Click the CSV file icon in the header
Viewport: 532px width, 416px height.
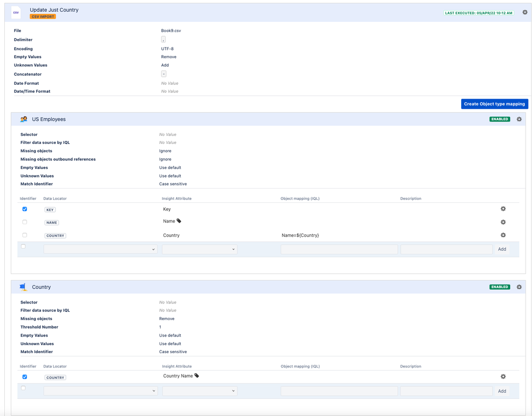pyautogui.click(x=16, y=13)
